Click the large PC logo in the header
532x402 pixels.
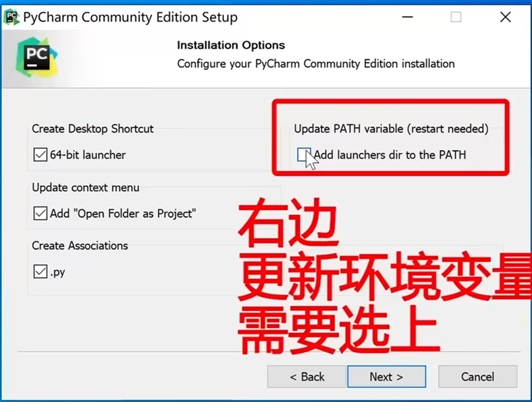click(x=37, y=57)
